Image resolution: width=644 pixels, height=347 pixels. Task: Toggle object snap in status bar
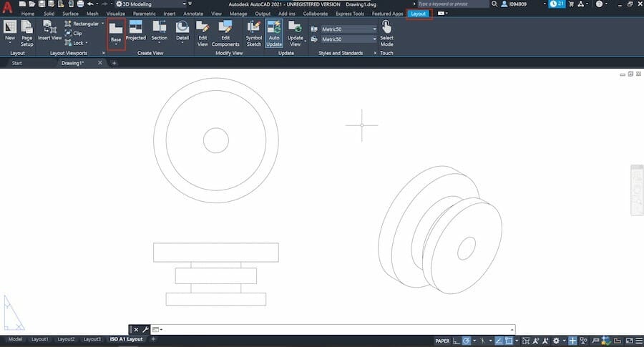[509, 341]
